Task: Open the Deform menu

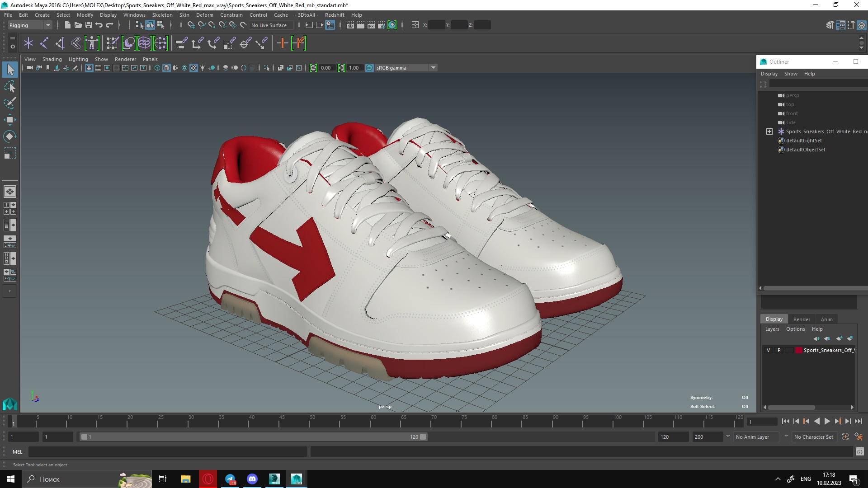Action: coord(204,15)
